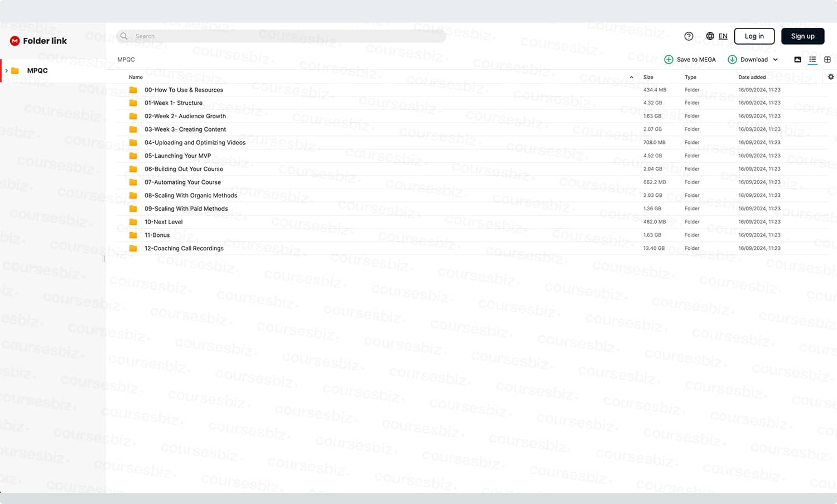Click the Download button label
The width and height of the screenshot is (837, 504).
(x=754, y=60)
